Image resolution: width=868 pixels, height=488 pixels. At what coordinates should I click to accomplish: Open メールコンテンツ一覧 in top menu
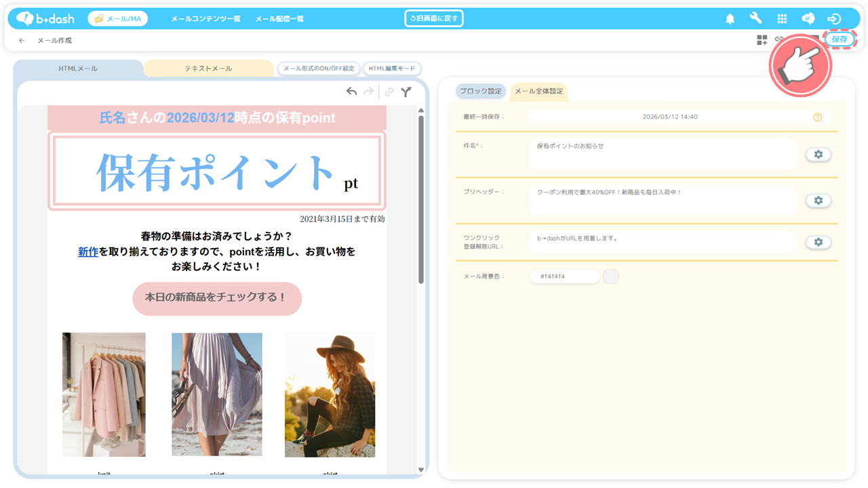coord(205,19)
